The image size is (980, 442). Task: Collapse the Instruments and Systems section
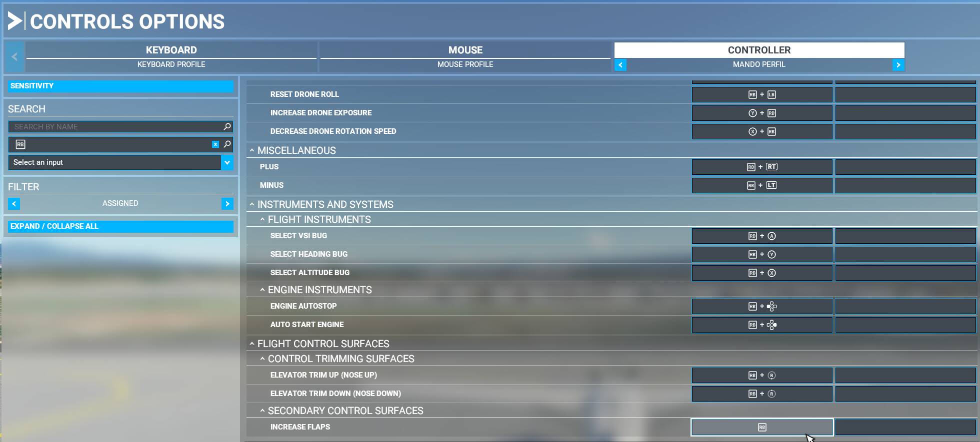[252, 204]
